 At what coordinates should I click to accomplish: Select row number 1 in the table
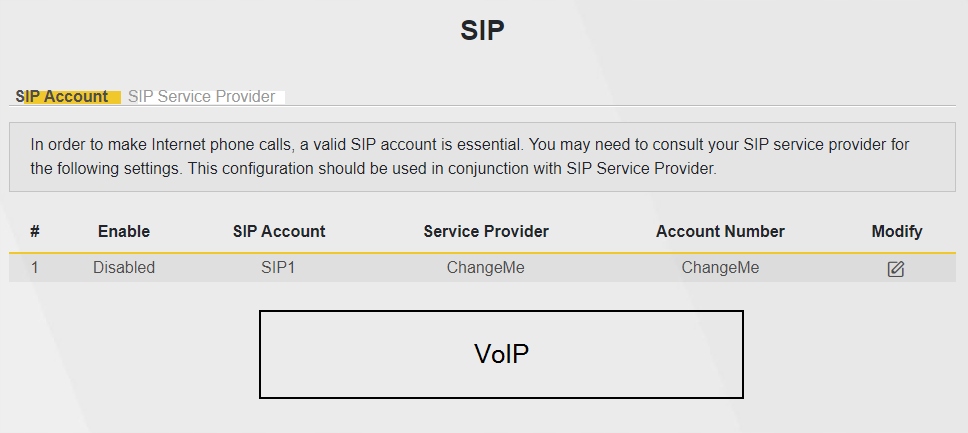coord(35,268)
